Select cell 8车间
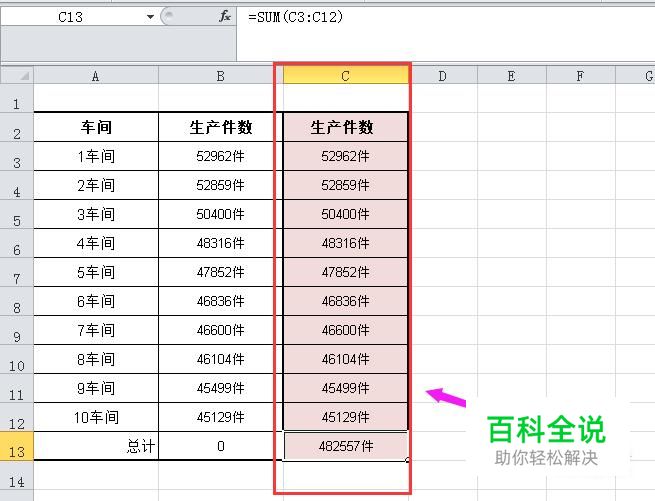This screenshot has width=655, height=501. (96, 359)
